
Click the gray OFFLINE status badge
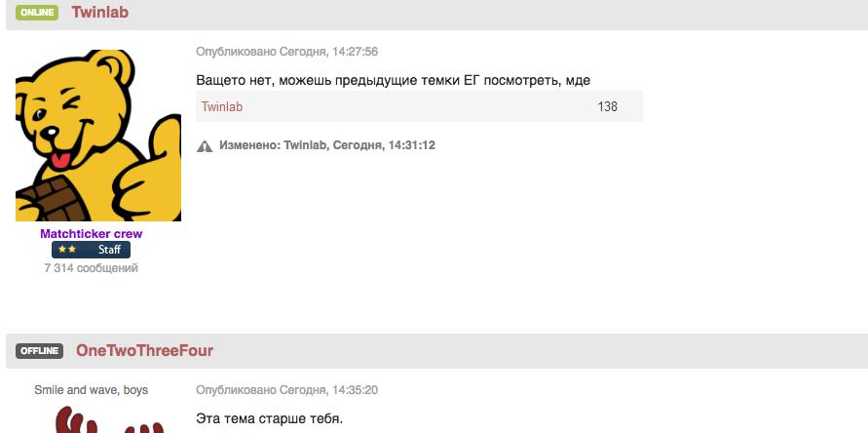click(x=39, y=351)
